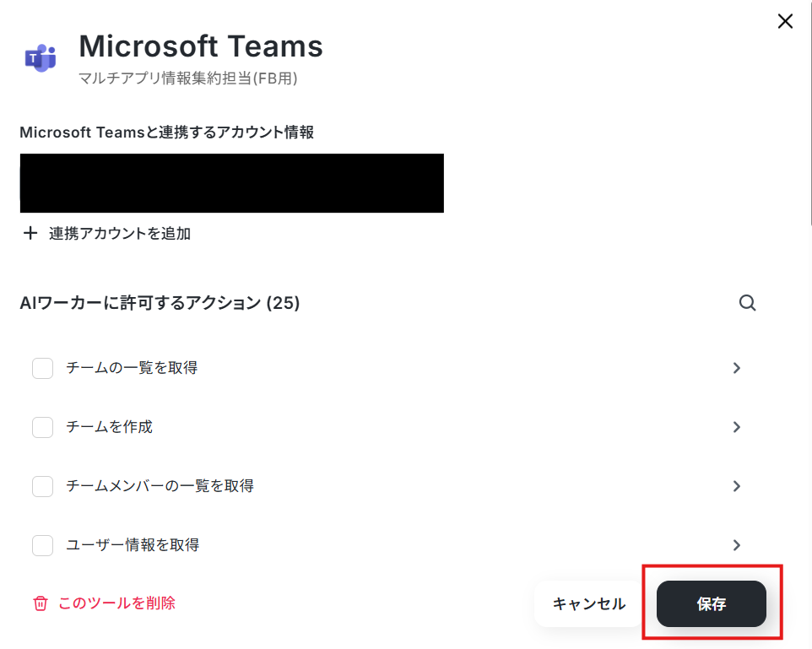Check the チームの一覧を取得 checkbox
The image size is (812, 649).
(x=42, y=368)
